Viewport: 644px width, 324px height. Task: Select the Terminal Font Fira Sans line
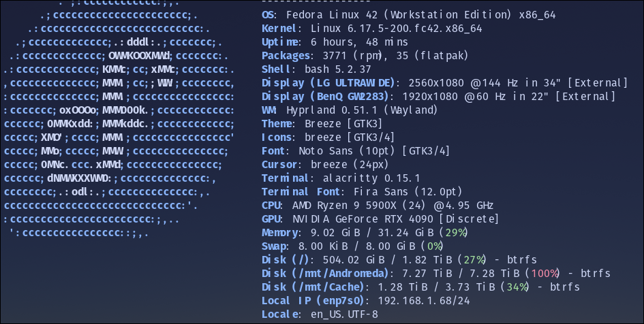point(362,191)
